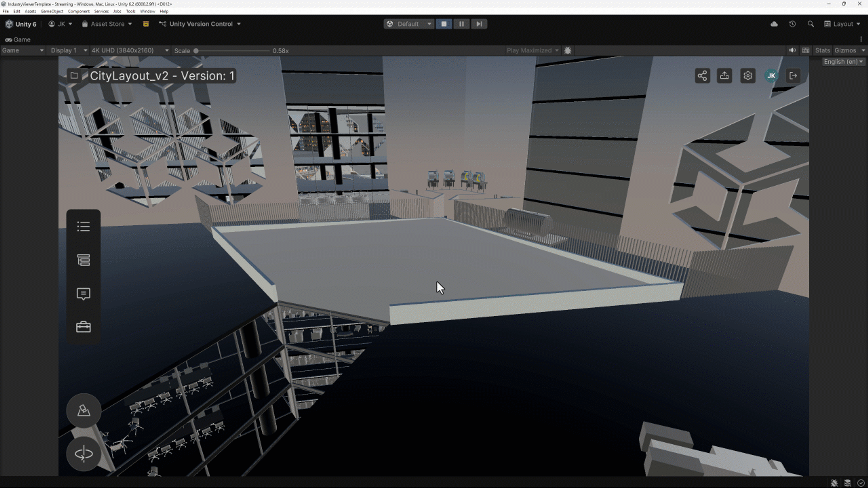Stop play mode

tap(444, 24)
